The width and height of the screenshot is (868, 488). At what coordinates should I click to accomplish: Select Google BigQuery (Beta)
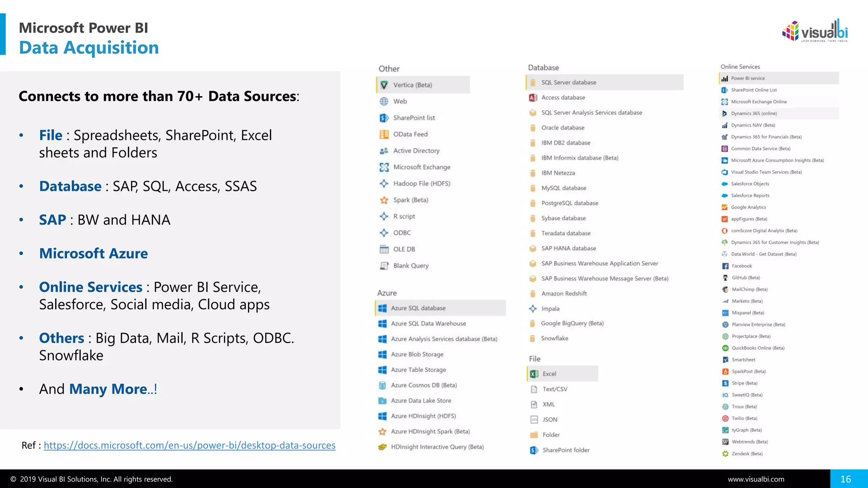[567, 324]
